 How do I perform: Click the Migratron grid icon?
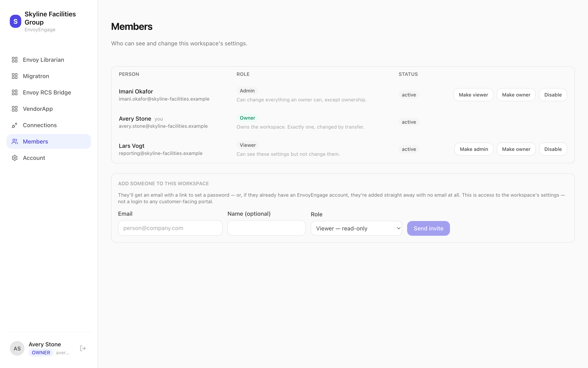(x=14, y=76)
